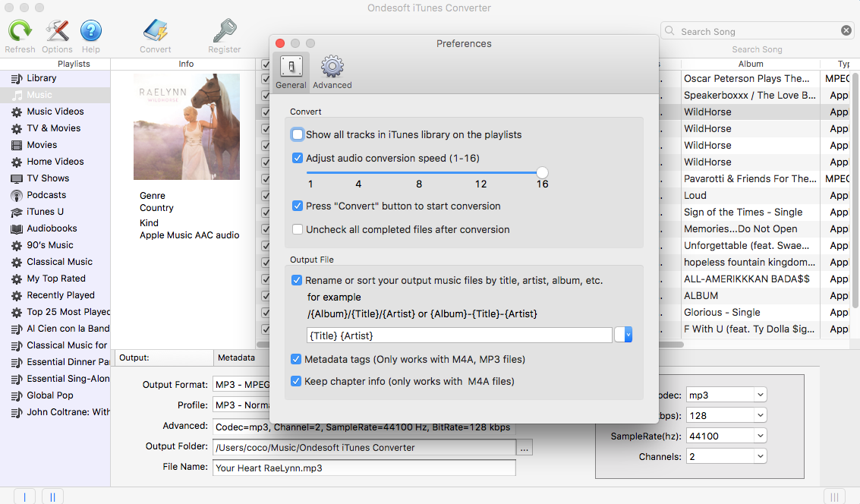Viewport: 860px width, 504px height.
Task: Open the Channels dropdown
Action: click(760, 457)
